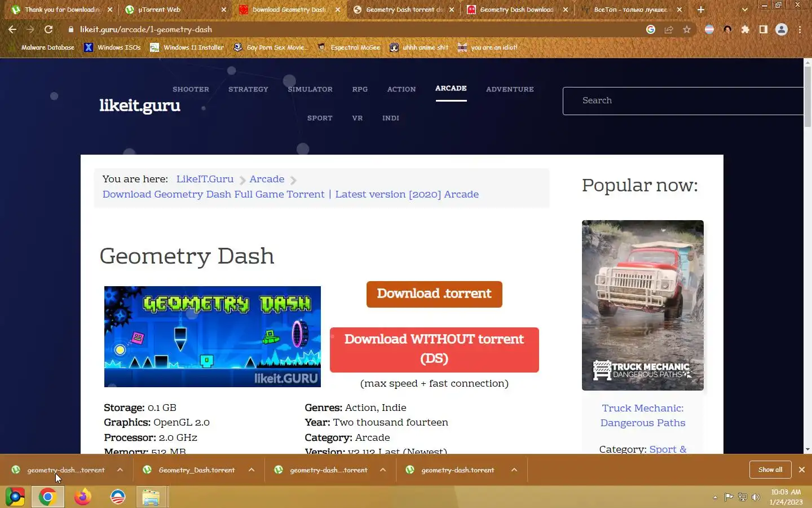Open the RPG category

(360, 89)
